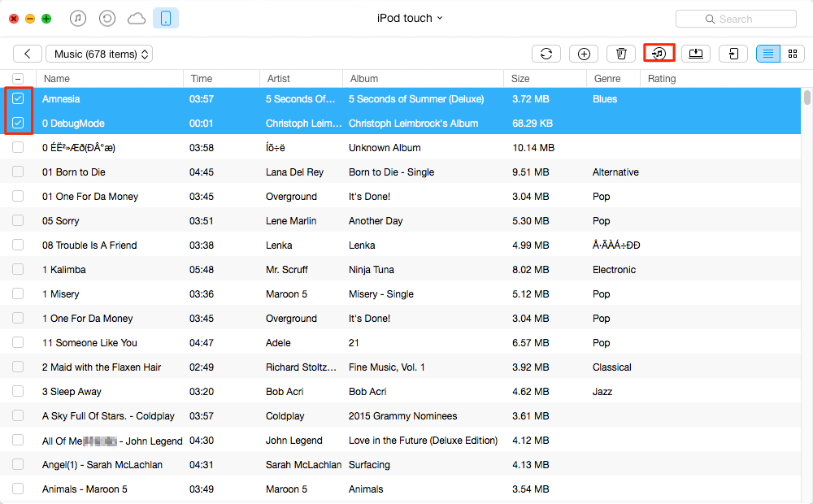This screenshot has height=504, width=813.
Task: Select the 2 Maid with the Flaxen Hair row
Action: 400,367
